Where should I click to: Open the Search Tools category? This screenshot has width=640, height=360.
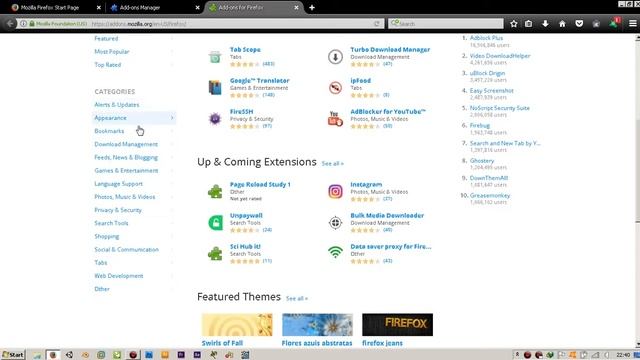(111, 223)
